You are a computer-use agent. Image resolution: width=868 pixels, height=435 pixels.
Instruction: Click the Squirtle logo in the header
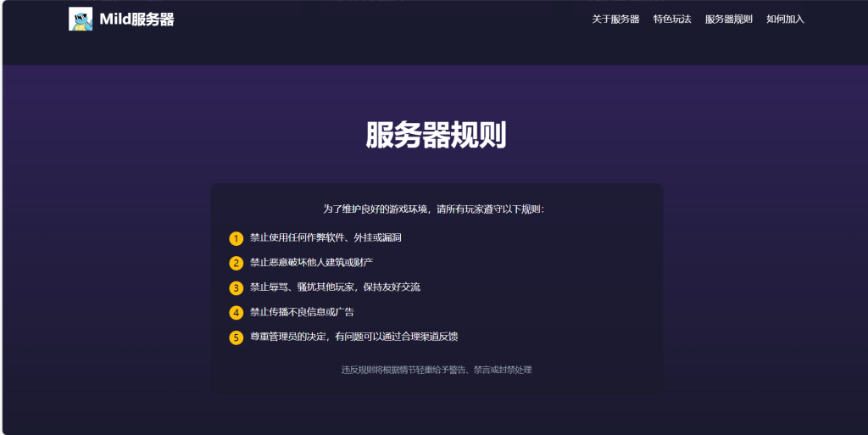tap(81, 19)
